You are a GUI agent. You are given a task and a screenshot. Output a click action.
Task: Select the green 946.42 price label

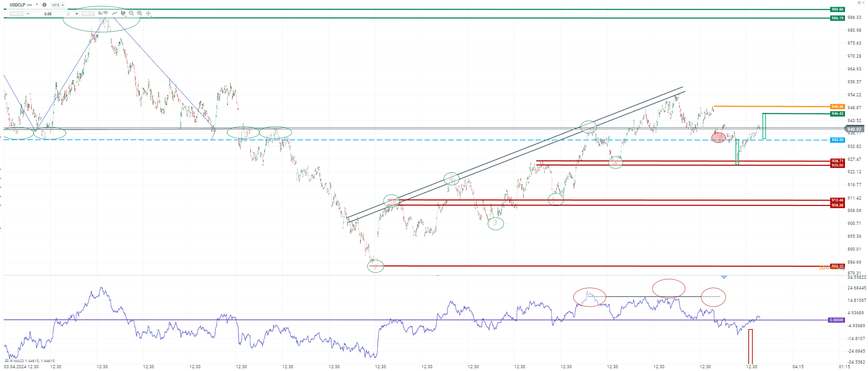point(837,113)
